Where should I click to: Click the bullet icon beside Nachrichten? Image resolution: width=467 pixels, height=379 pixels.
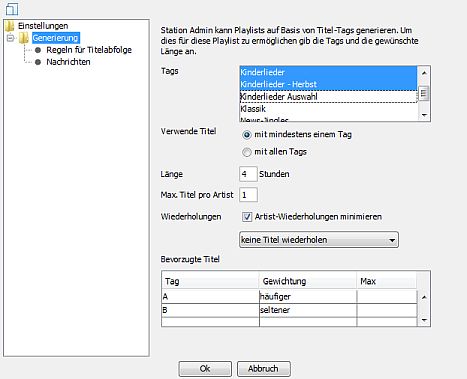38,62
